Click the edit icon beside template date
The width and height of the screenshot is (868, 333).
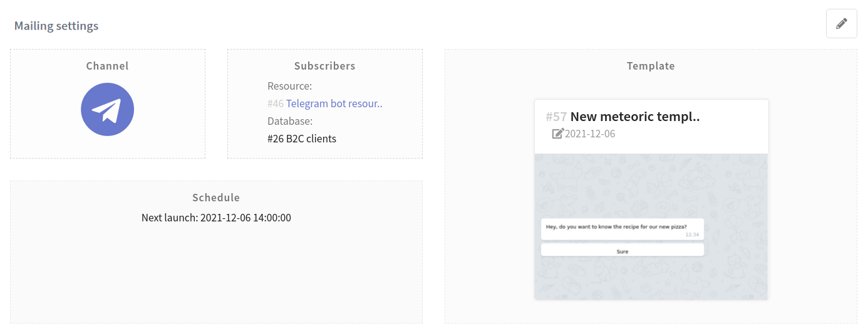pos(557,134)
